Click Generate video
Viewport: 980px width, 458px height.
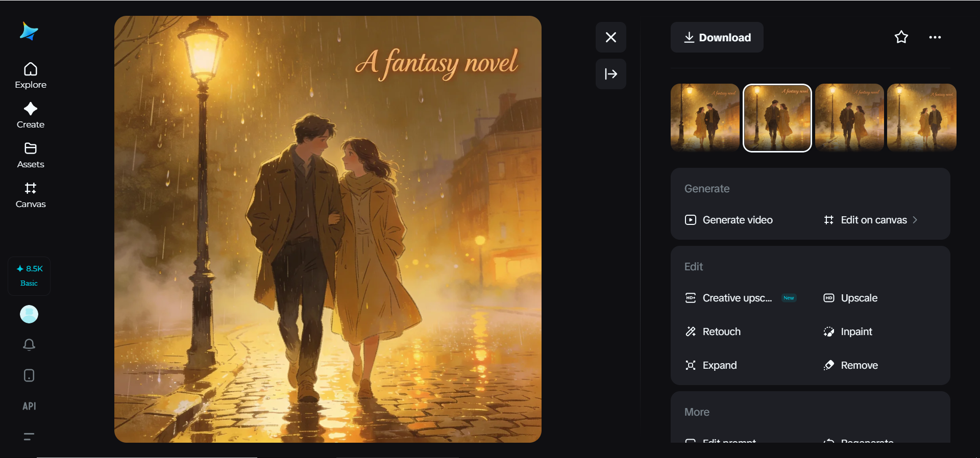[729, 220]
